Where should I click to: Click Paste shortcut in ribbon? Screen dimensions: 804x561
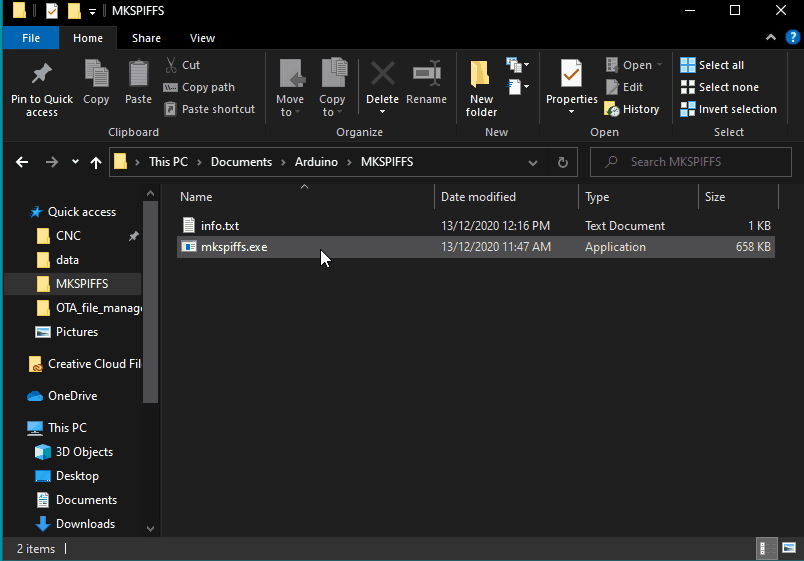(x=209, y=109)
